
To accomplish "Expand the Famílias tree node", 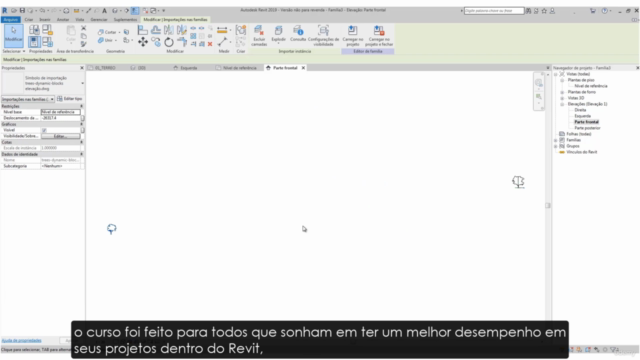I will (556, 140).
